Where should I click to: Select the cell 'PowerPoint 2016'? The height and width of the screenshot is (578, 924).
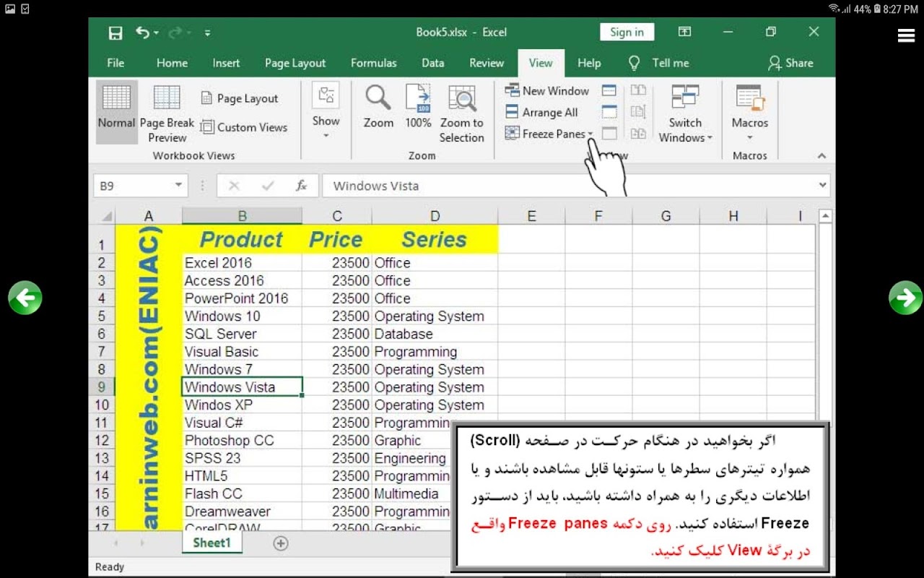pos(242,298)
